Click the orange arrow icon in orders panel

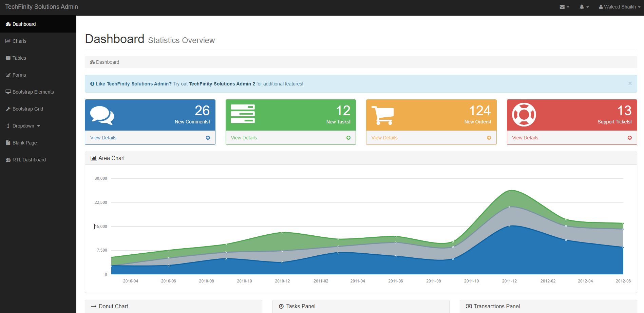(489, 138)
